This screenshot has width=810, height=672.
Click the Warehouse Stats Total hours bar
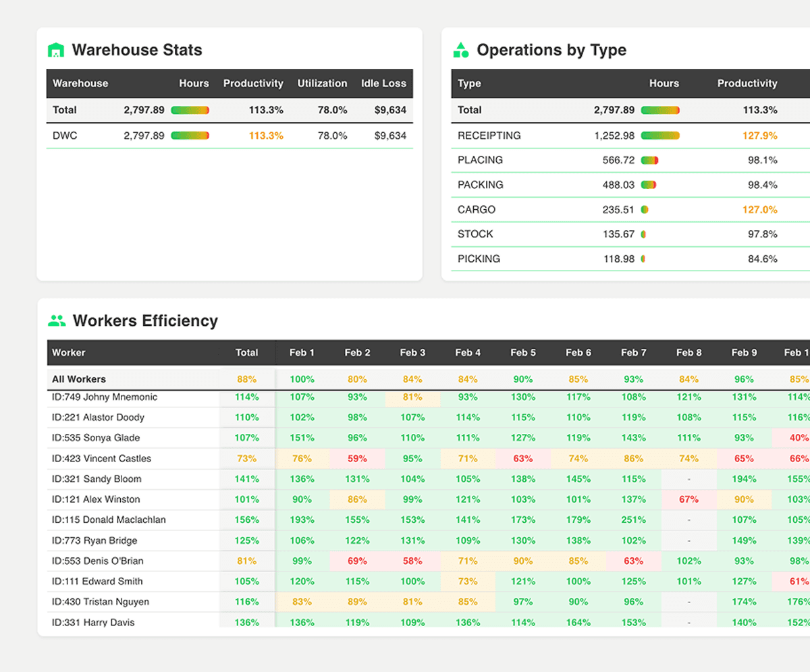click(x=190, y=110)
